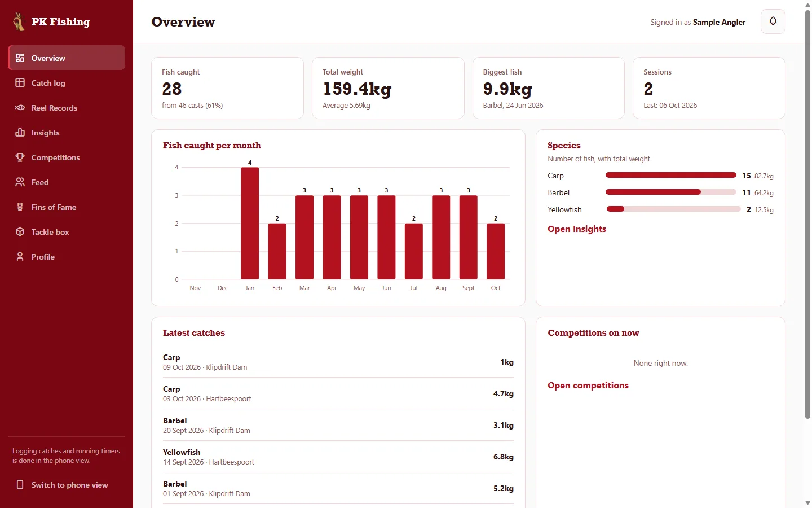
Task: Follow the Open Insights link
Action: pyautogui.click(x=577, y=229)
